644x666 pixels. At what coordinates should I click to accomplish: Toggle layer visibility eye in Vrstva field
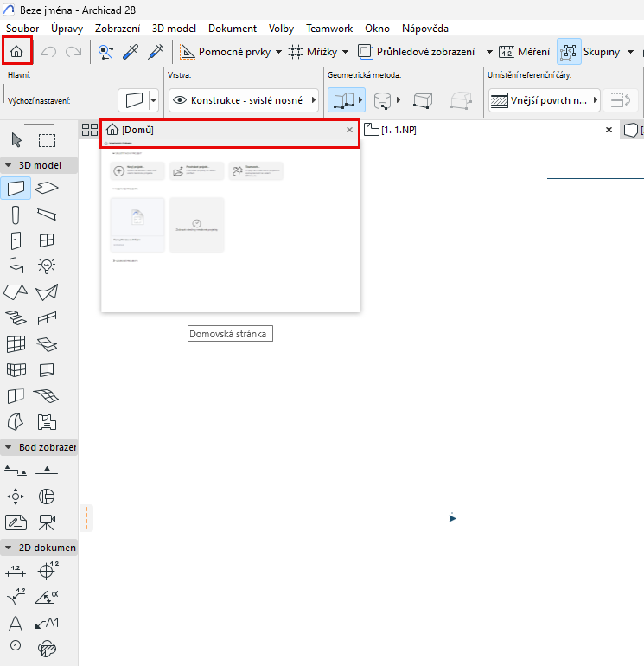pyautogui.click(x=180, y=100)
